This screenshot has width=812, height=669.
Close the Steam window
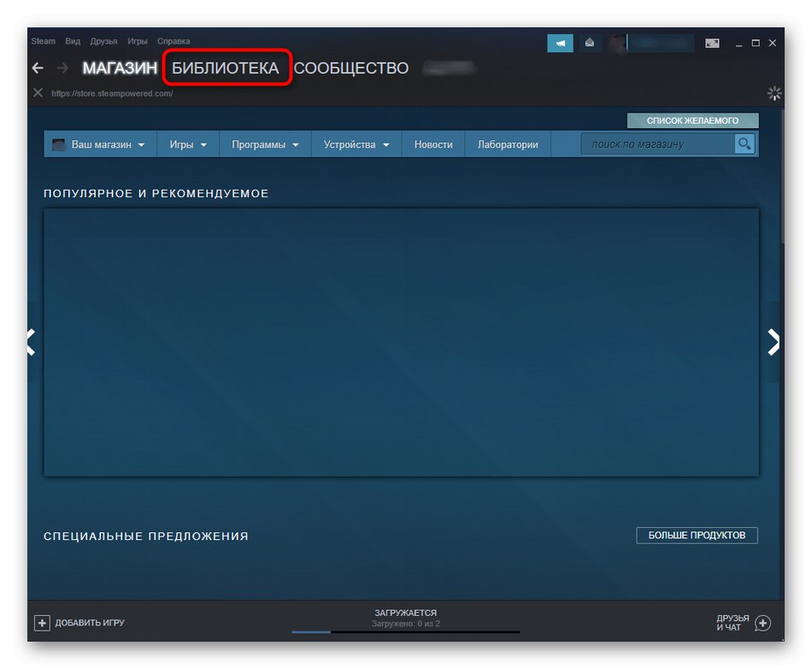click(x=772, y=43)
